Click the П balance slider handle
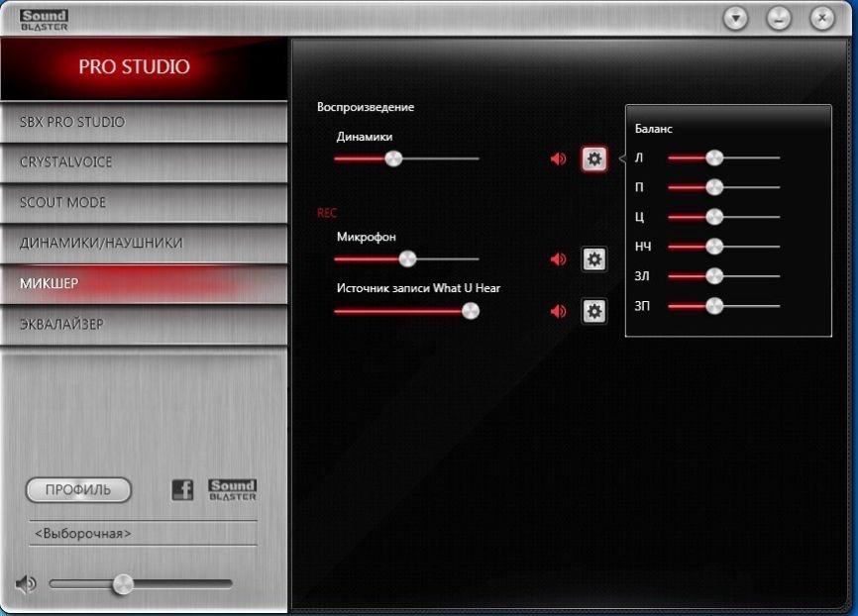The width and height of the screenshot is (858, 616). click(x=714, y=187)
